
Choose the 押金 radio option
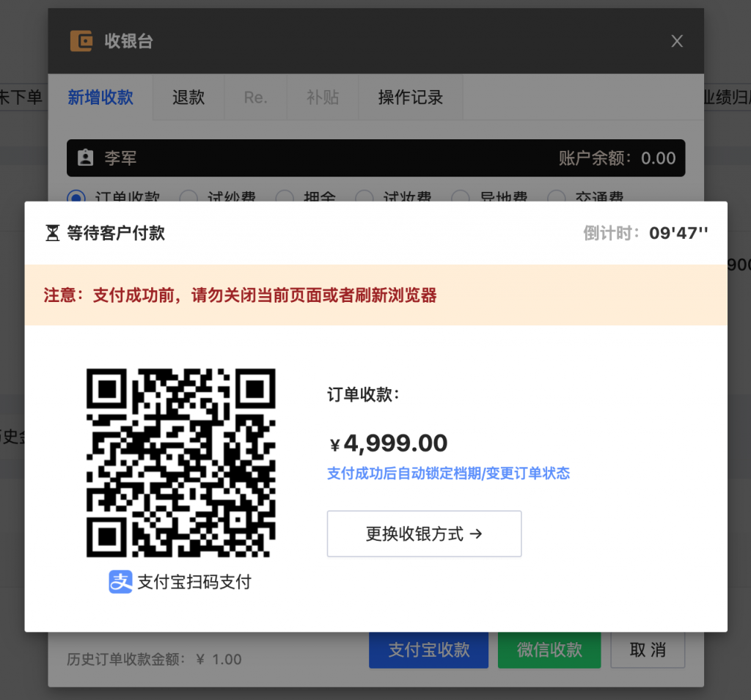[285, 197]
